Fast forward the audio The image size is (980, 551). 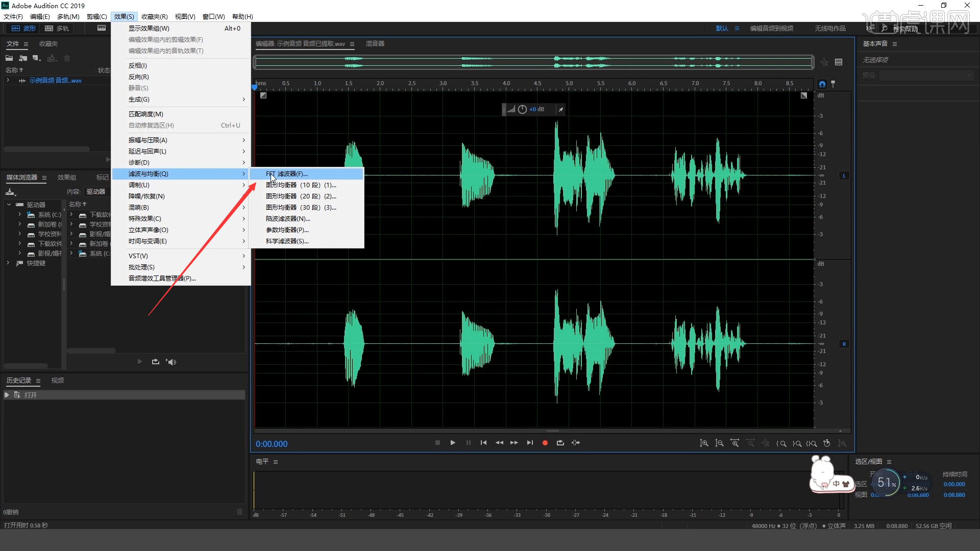514,443
